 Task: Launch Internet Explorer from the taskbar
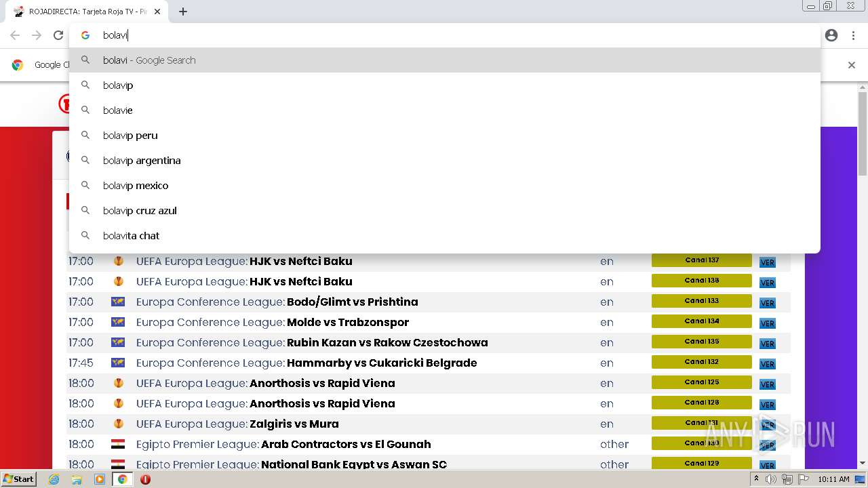pos(54,479)
